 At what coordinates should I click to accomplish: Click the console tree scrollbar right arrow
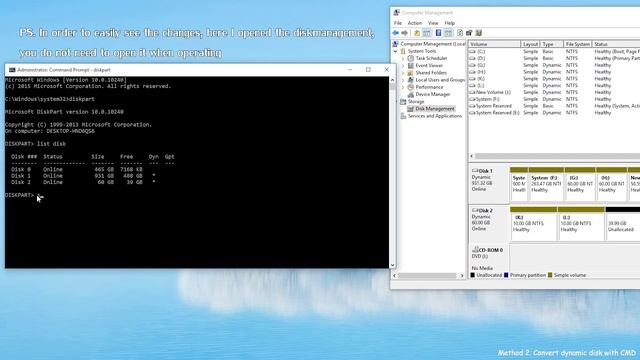(x=462, y=276)
